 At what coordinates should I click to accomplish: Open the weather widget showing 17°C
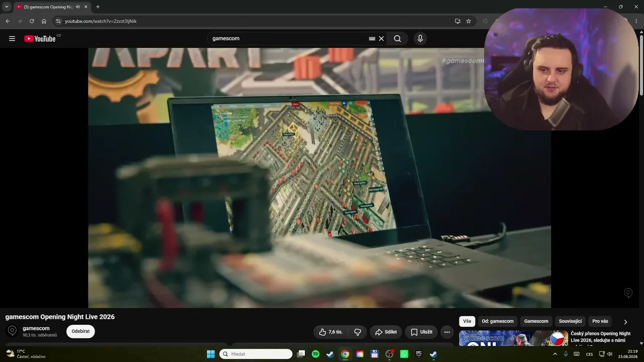(x=26, y=354)
